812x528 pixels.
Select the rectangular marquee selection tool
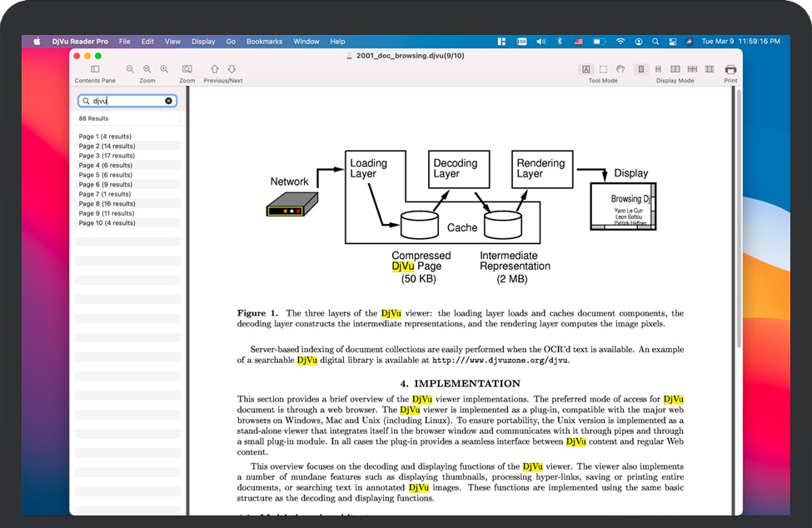coord(603,69)
